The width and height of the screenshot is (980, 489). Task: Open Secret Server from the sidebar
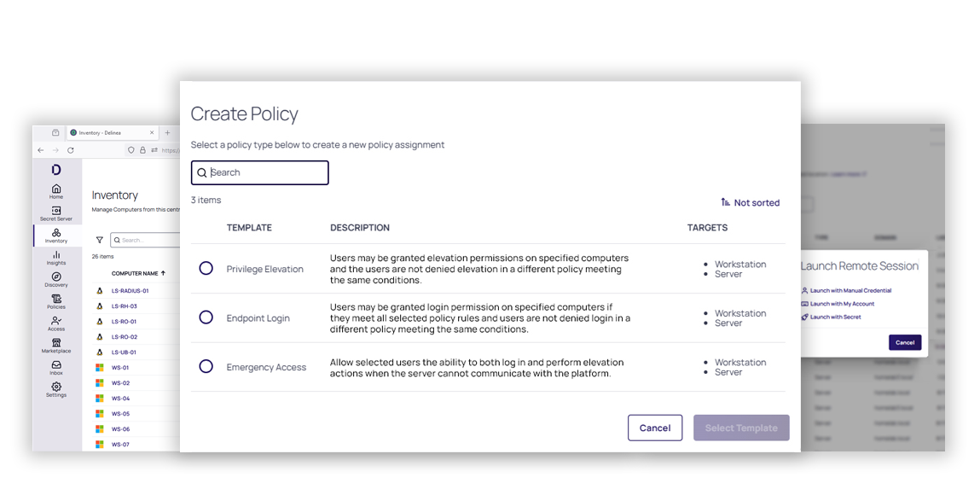56,213
